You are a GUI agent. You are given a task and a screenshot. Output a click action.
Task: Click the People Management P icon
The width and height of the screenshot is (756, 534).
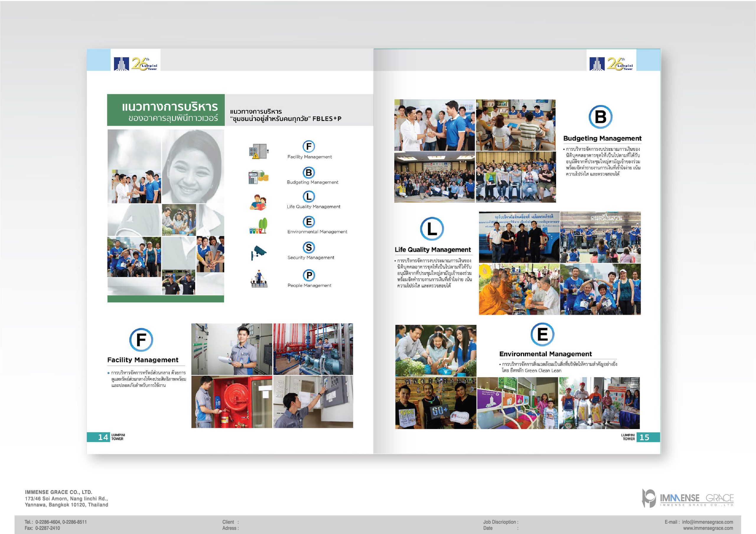click(309, 275)
